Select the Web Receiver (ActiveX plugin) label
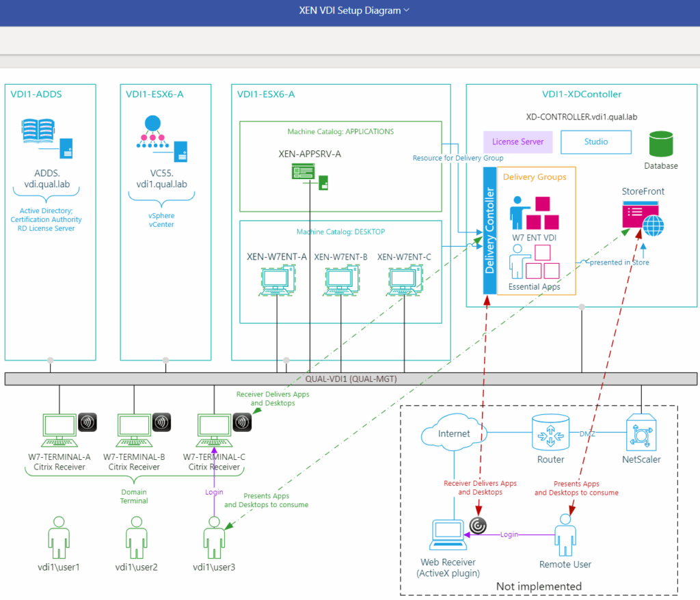The width and height of the screenshot is (700, 600). point(448,568)
